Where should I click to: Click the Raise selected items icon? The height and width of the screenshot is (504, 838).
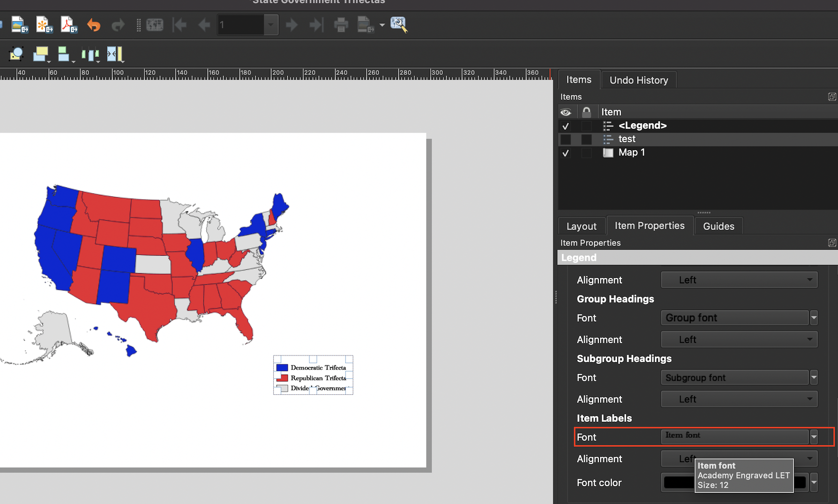click(x=41, y=54)
